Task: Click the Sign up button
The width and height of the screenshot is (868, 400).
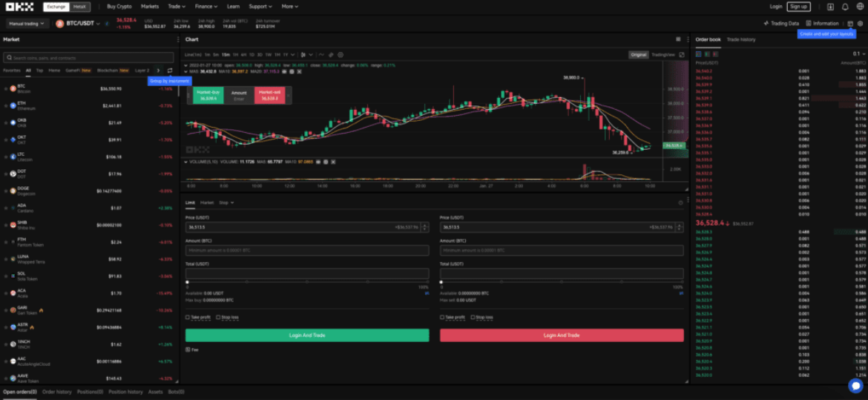Action: (x=798, y=7)
